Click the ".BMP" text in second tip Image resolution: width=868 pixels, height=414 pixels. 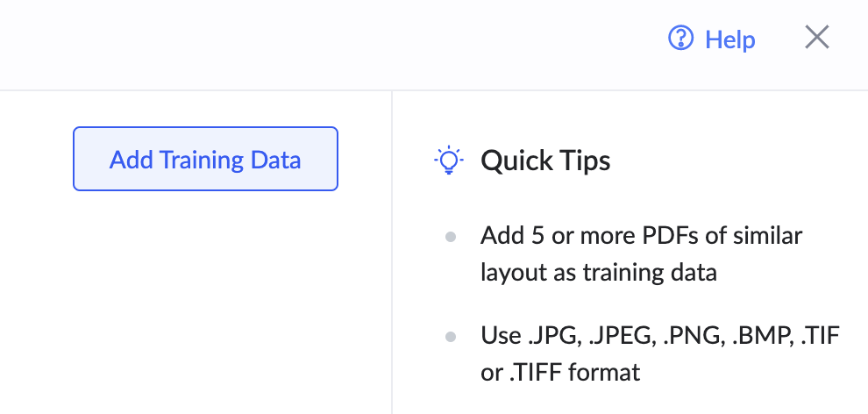coord(761,336)
